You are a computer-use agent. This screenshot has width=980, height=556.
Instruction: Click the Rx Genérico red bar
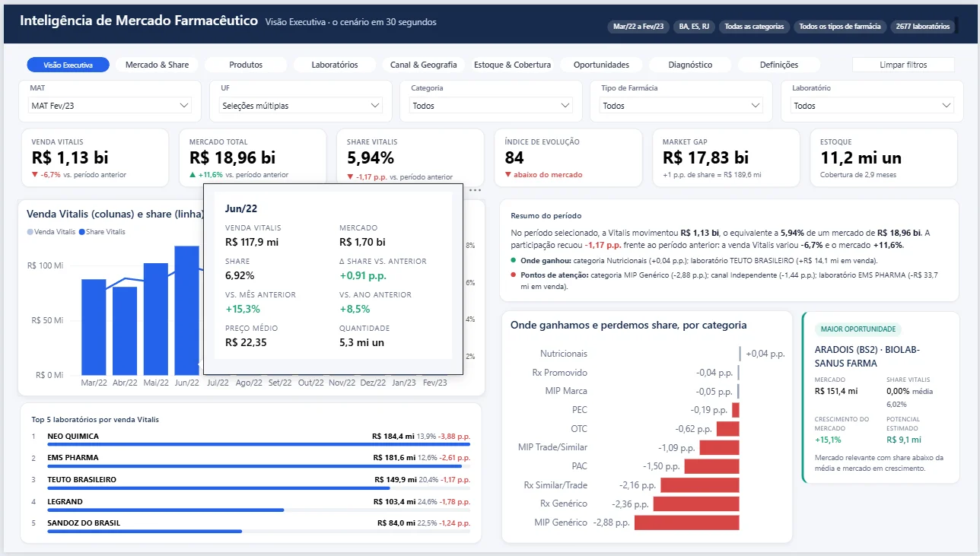[696, 504]
